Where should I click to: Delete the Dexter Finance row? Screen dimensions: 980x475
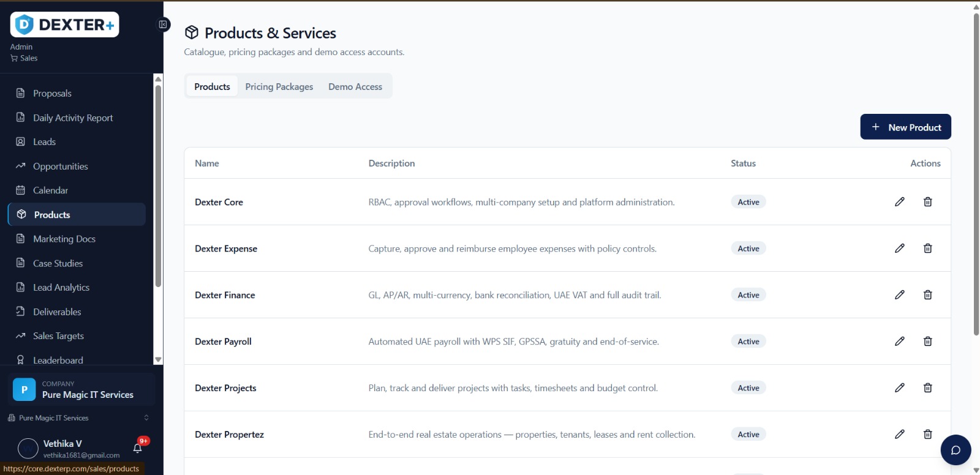(927, 295)
